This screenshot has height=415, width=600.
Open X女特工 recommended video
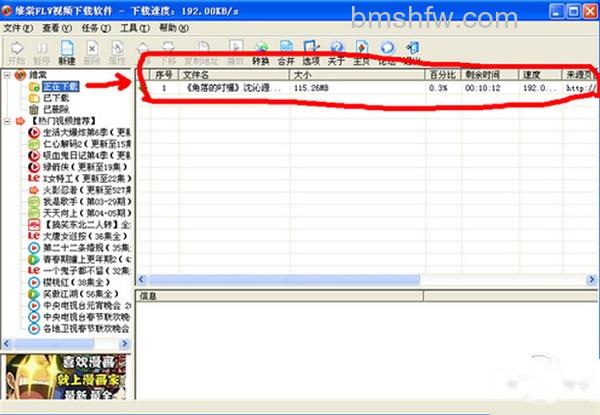coord(87,179)
